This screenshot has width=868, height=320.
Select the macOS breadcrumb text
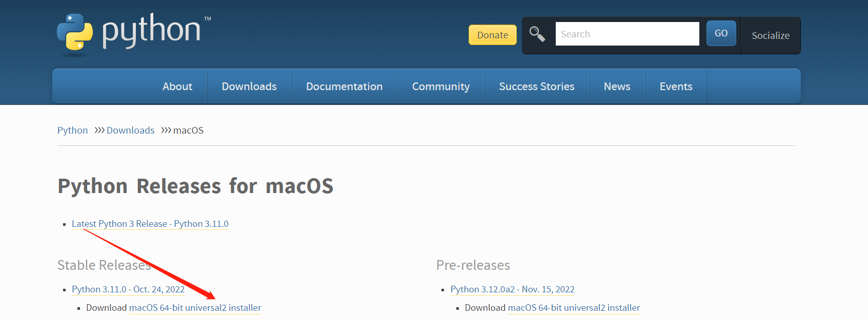click(x=188, y=131)
